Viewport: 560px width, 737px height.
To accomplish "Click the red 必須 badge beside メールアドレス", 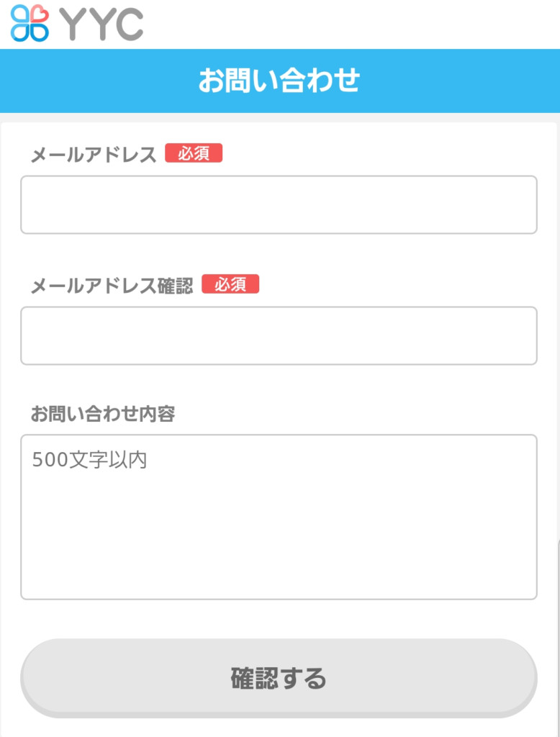I will pyautogui.click(x=194, y=153).
